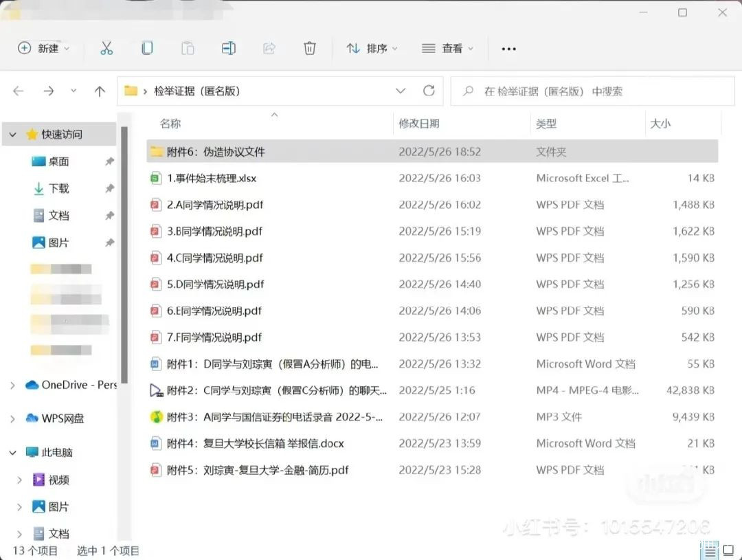Expand the WPS网盘 node
The width and height of the screenshot is (742, 560).
point(13,418)
